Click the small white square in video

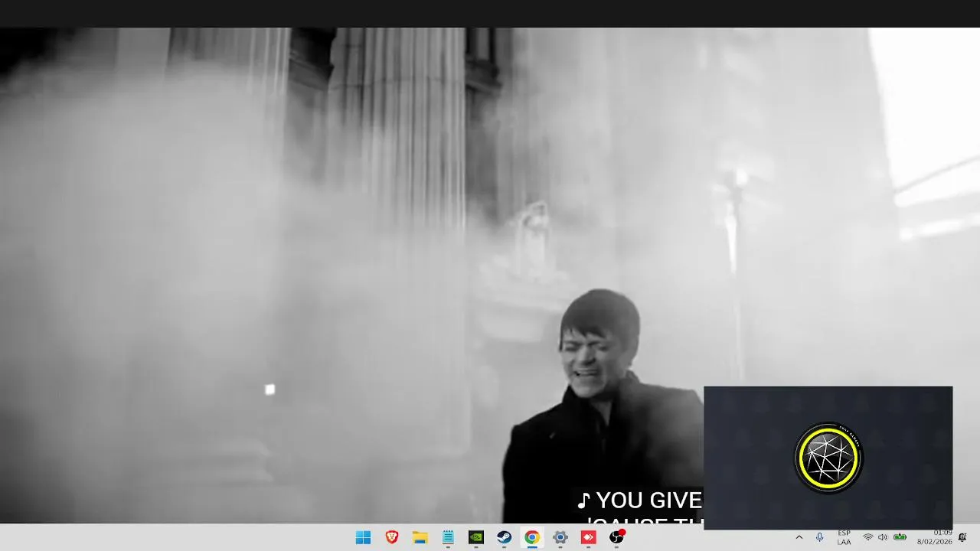[269, 390]
